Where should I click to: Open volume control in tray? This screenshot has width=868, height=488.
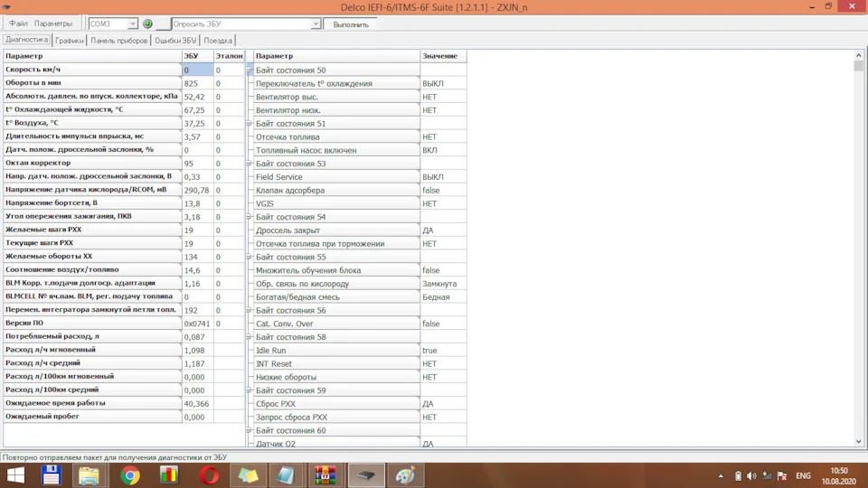point(751,476)
